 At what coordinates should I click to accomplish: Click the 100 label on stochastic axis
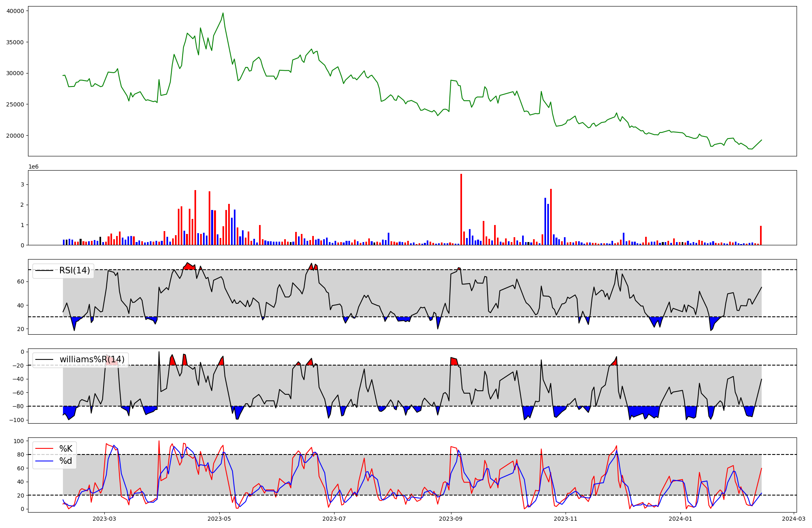coord(19,441)
